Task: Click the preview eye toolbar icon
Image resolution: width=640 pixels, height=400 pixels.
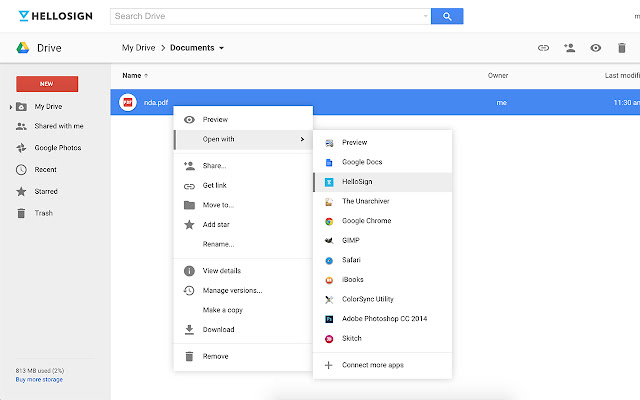Action: coord(596,48)
